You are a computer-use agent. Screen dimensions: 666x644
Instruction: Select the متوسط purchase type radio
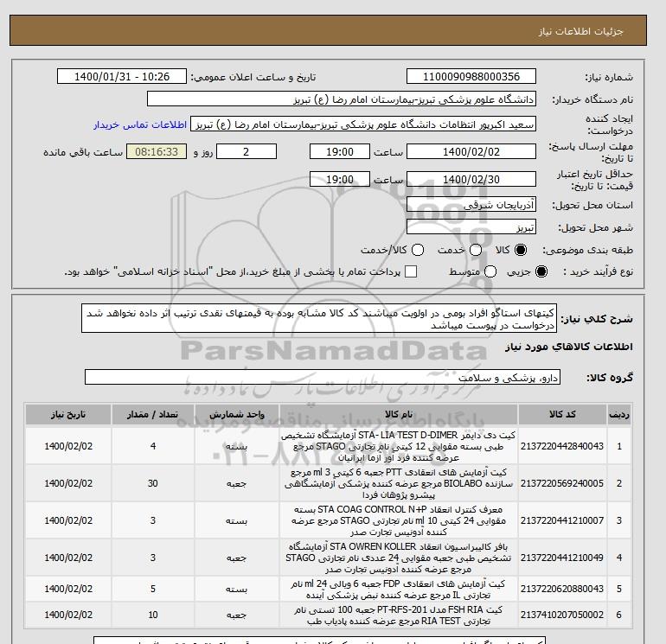point(490,271)
